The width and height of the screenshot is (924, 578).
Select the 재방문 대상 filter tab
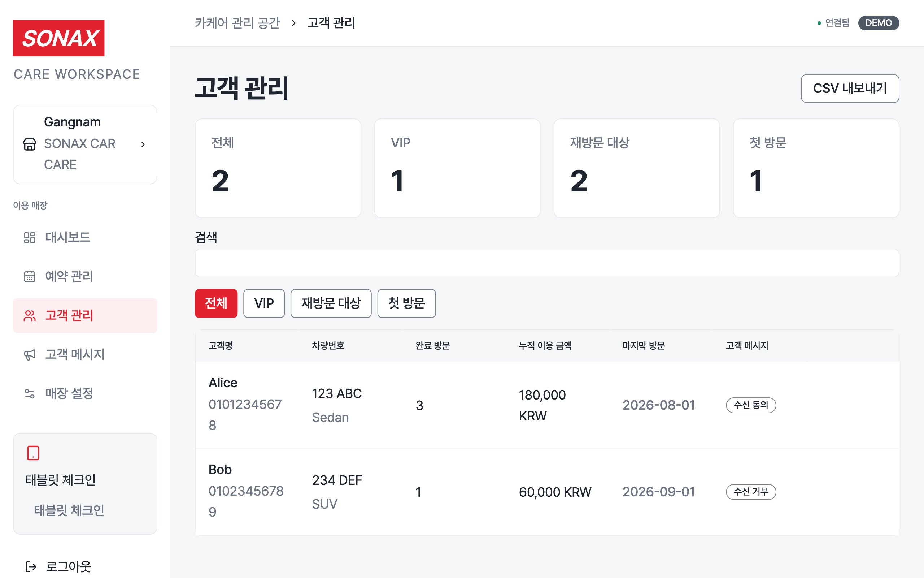coord(331,303)
